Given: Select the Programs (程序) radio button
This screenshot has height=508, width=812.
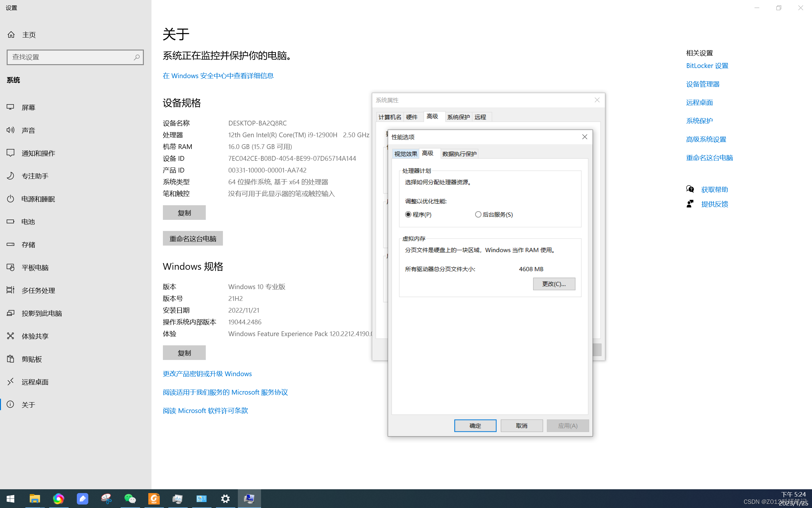Looking at the screenshot, I should [x=408, y=214].
